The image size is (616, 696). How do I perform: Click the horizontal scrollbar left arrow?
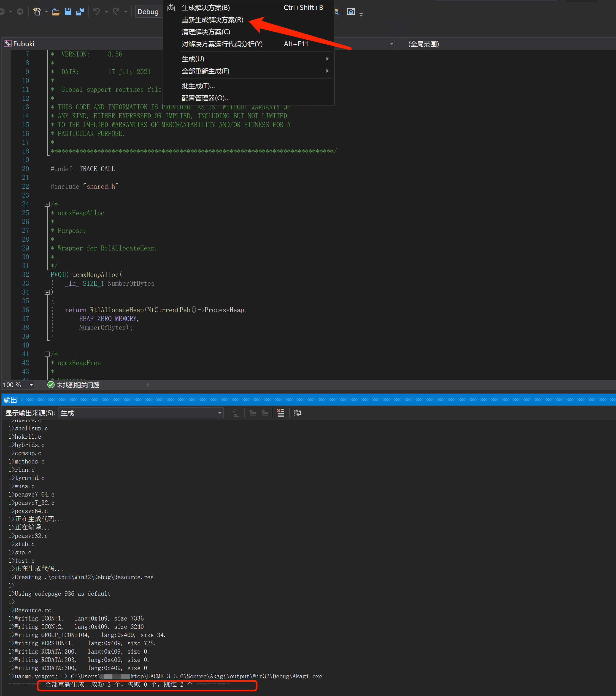(147, 385)
